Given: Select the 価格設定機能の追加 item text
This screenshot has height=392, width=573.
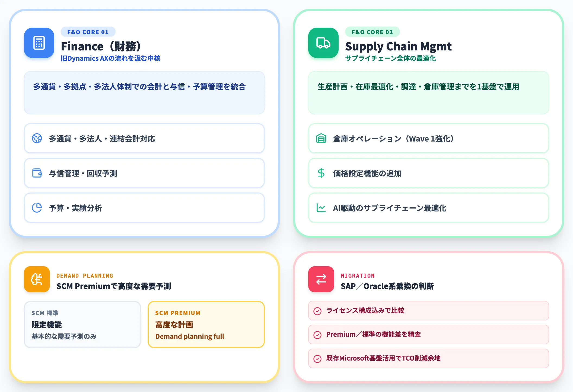Looking at the screenshot, I should [x=367, y=173].
